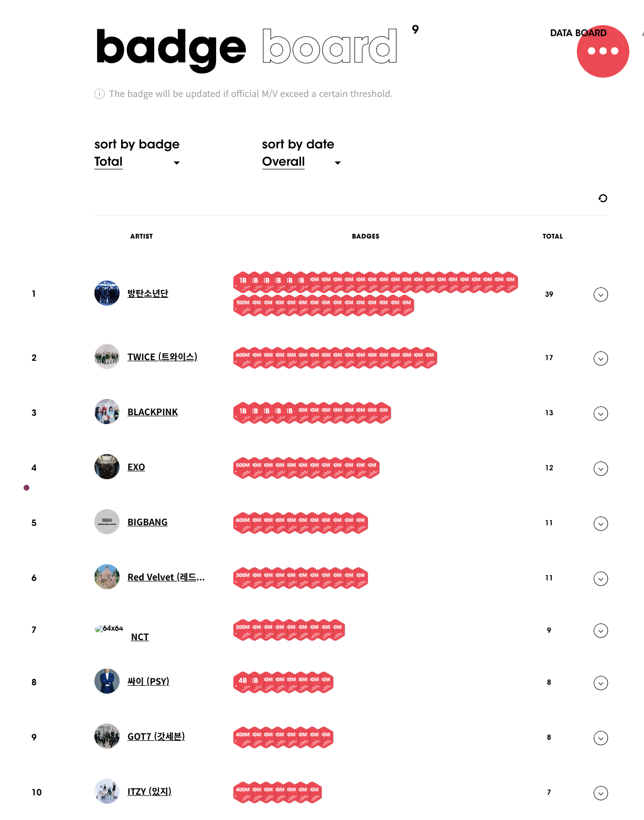This screenshot has width=644, height=820.
Task: Expand the ITZY row chevron
Action: 600,793
